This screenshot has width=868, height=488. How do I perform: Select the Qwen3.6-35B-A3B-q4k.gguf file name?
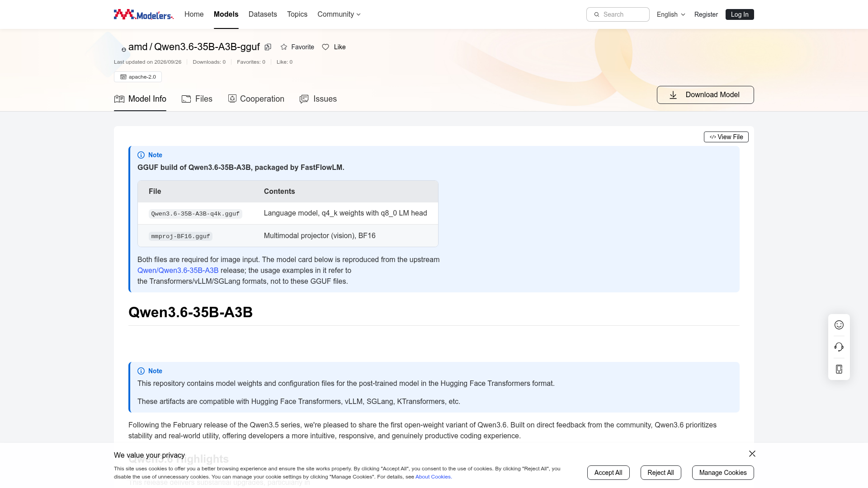195,214
